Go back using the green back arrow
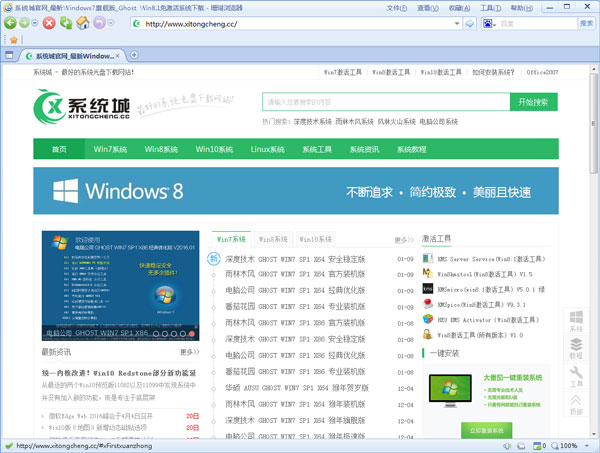 pyautogui.click(x=10, y=23)
